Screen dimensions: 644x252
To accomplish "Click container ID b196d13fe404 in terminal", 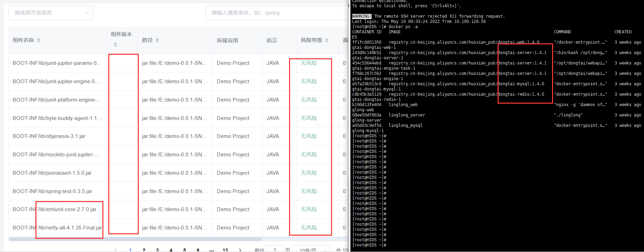I will coord(367,105).
